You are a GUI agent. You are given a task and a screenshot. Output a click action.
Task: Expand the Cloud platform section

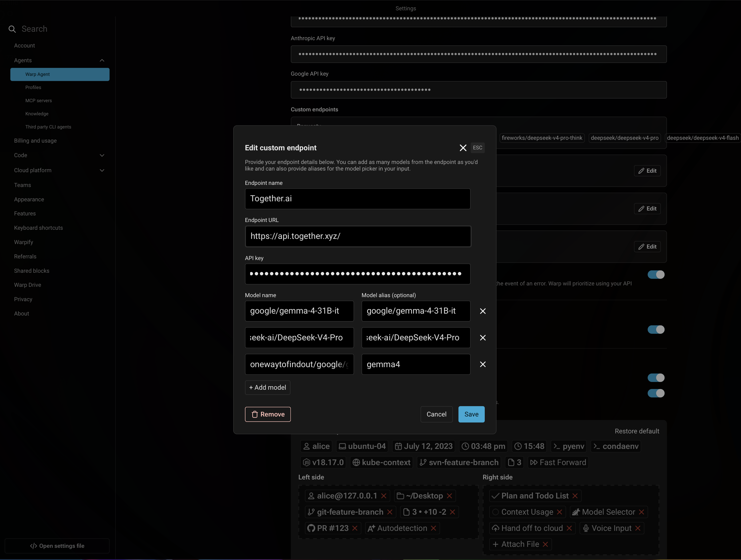tap(102, 170)
